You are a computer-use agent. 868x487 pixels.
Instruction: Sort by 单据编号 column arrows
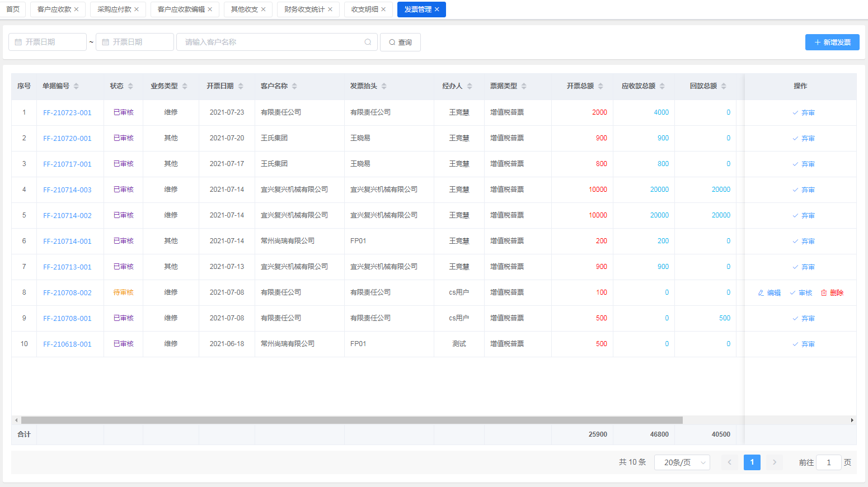[x=76, y=86]
